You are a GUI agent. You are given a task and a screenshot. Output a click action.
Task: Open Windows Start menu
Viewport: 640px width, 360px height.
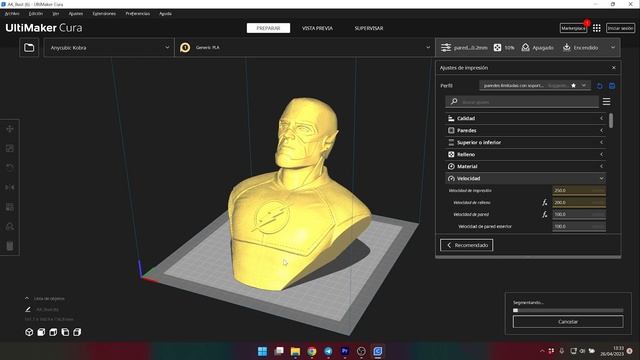coord(262,351)
